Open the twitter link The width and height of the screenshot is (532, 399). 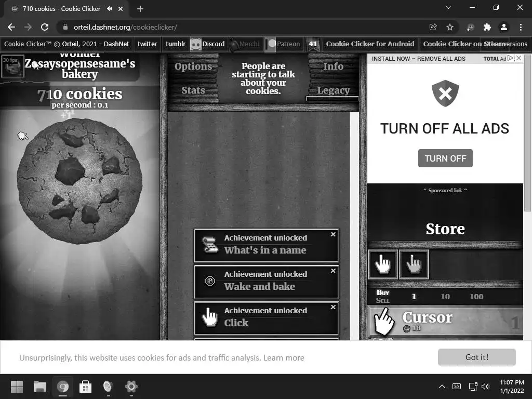pos(147,44)
